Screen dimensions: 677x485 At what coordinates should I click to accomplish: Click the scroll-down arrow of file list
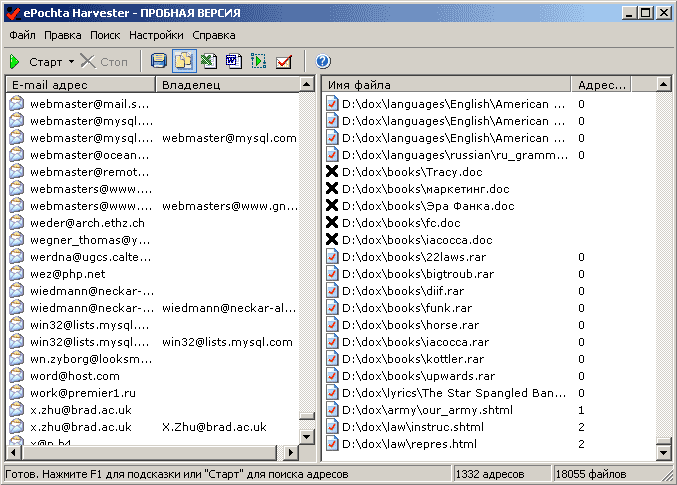point(664,453)
